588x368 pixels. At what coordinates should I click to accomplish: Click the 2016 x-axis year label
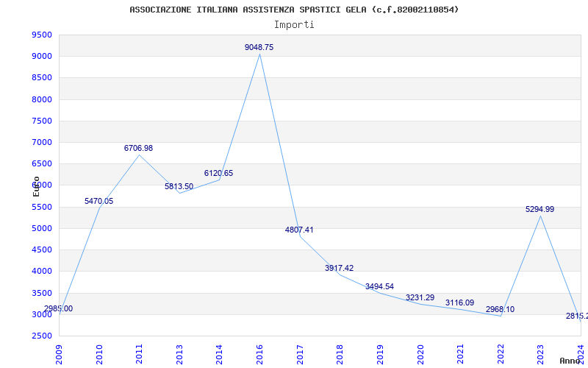tap(259, 354)
